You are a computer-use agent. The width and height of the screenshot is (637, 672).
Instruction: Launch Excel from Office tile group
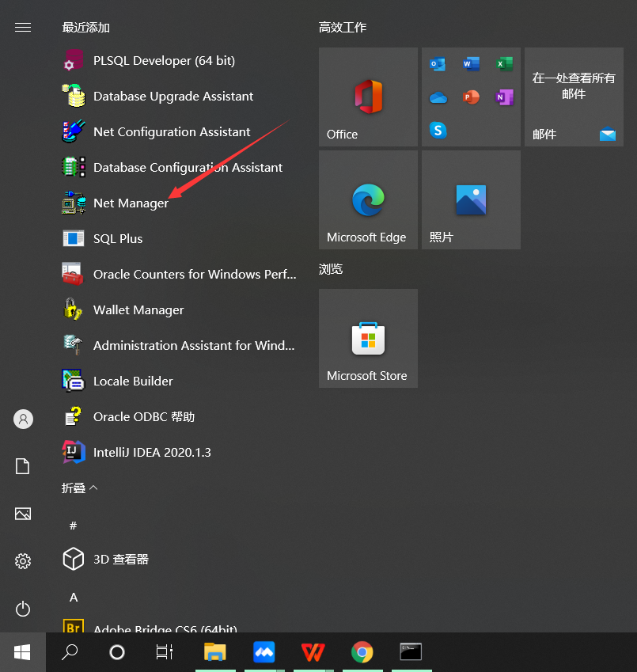[504, 64]
